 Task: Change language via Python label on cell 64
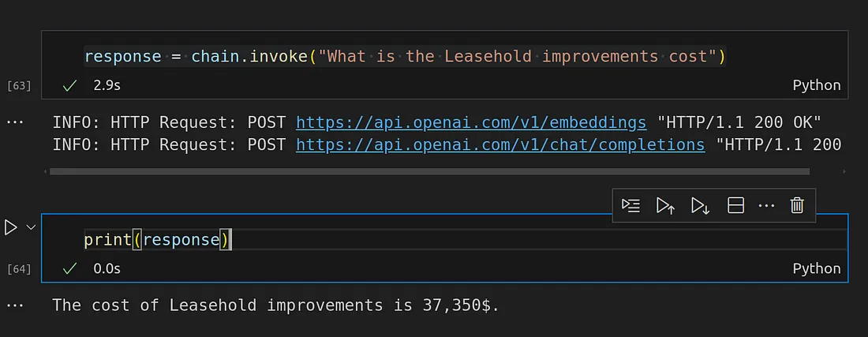tap(817, 269)
